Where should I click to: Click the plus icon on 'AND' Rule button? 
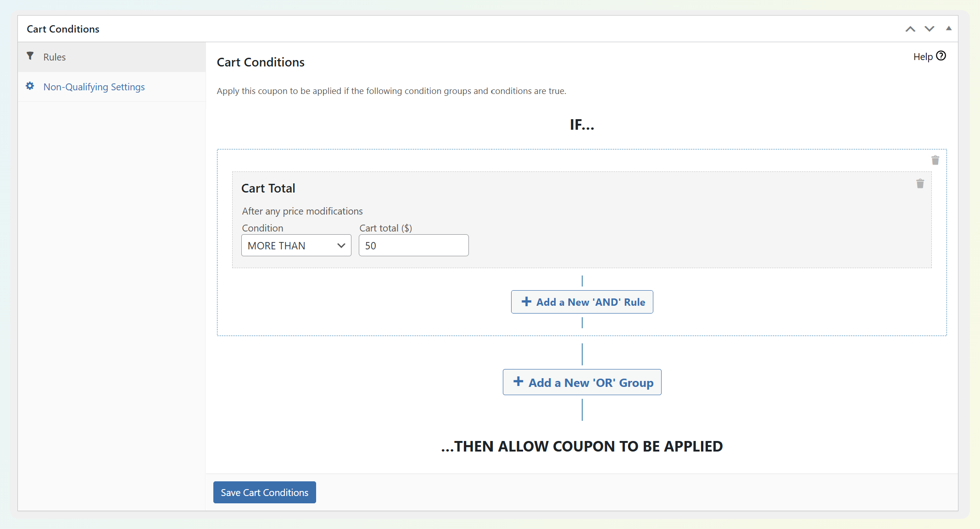pyautogui.click(x=526, y=302)
